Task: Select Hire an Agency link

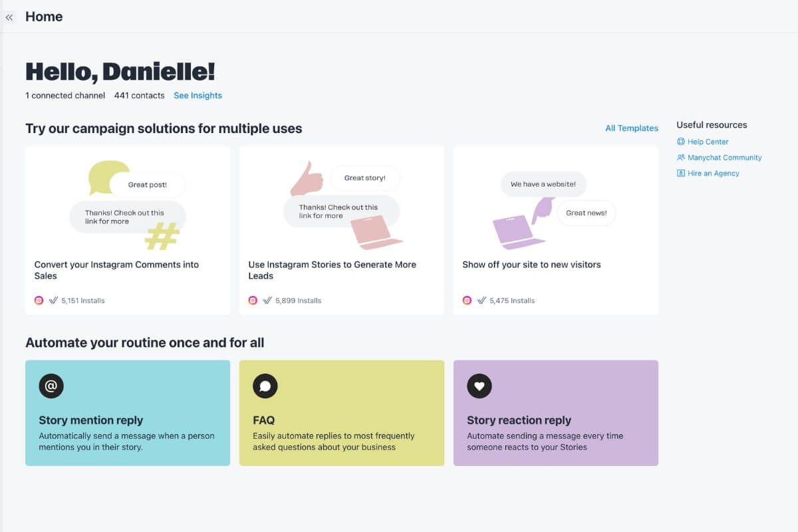Action: [714, 174]
